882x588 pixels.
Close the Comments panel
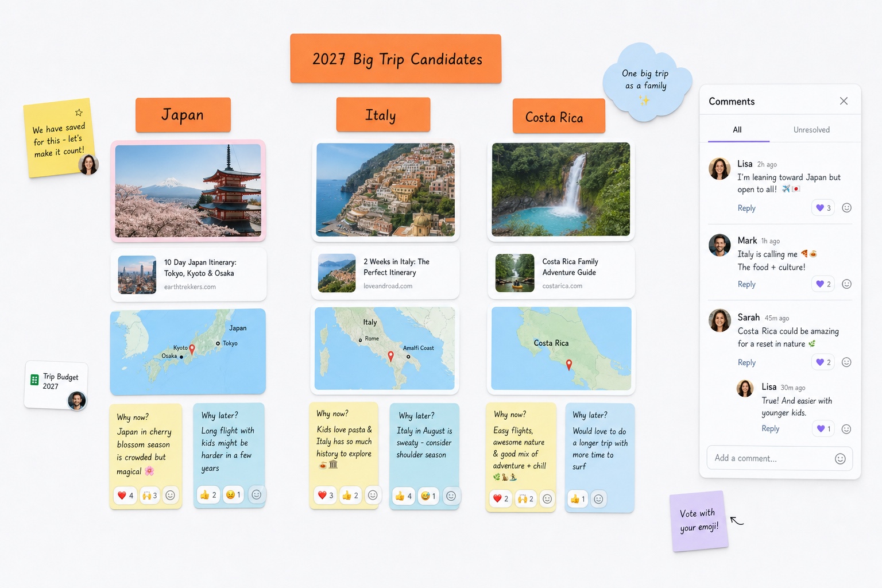844,101
